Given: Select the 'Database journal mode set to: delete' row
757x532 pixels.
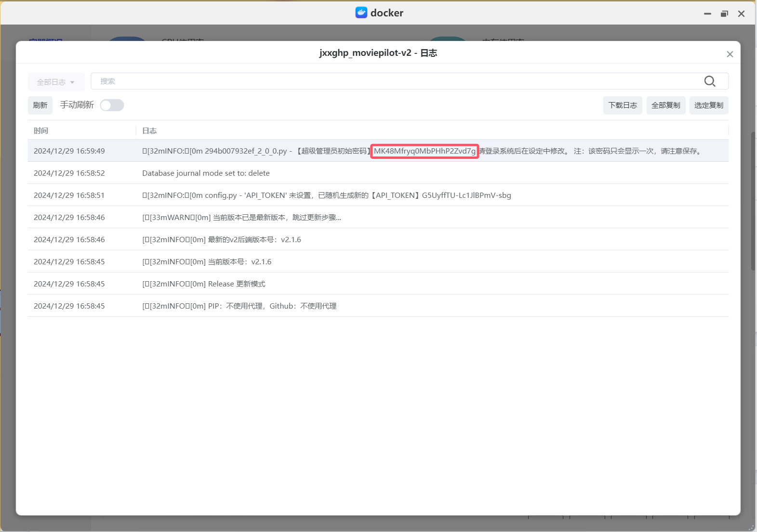Looking at the screenshot, I should 378,173.
